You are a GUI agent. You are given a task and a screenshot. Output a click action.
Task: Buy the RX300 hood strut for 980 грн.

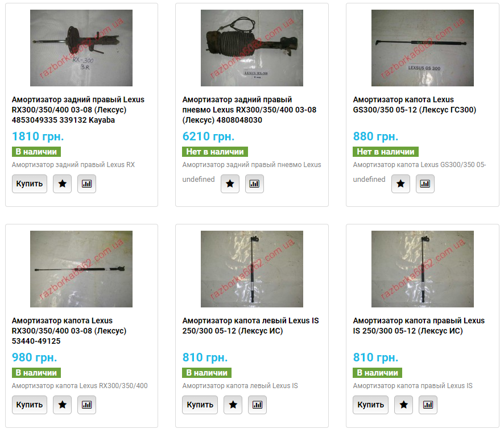pos(30,405)
